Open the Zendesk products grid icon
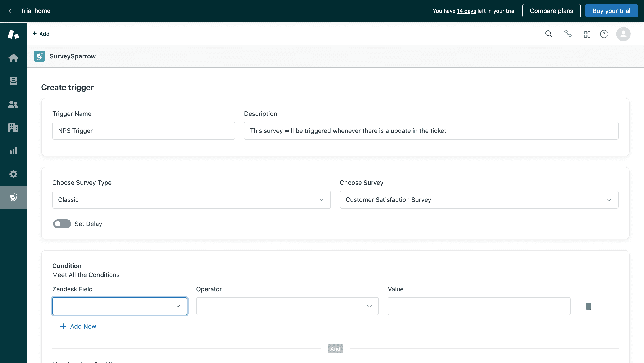 587,34
